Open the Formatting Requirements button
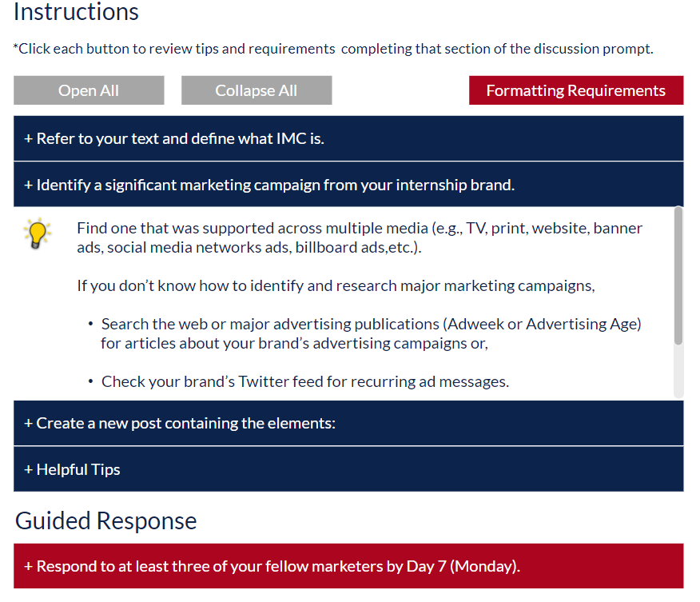700x602 pixels. (576, 90)
